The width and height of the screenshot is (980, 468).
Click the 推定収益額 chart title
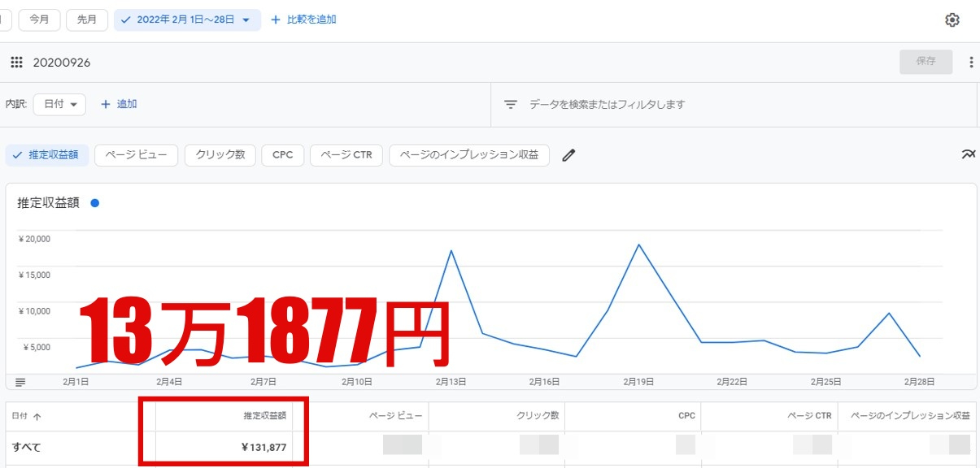[x=48, y=203]
